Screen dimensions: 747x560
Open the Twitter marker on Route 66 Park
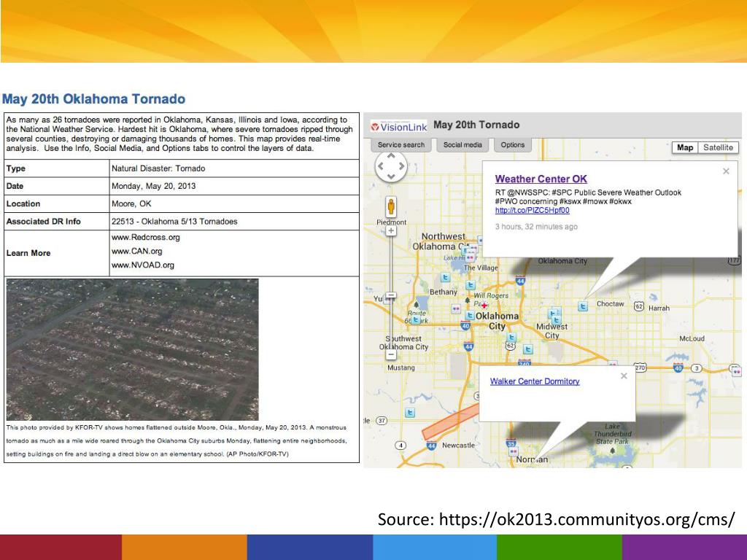coord(416,320)
